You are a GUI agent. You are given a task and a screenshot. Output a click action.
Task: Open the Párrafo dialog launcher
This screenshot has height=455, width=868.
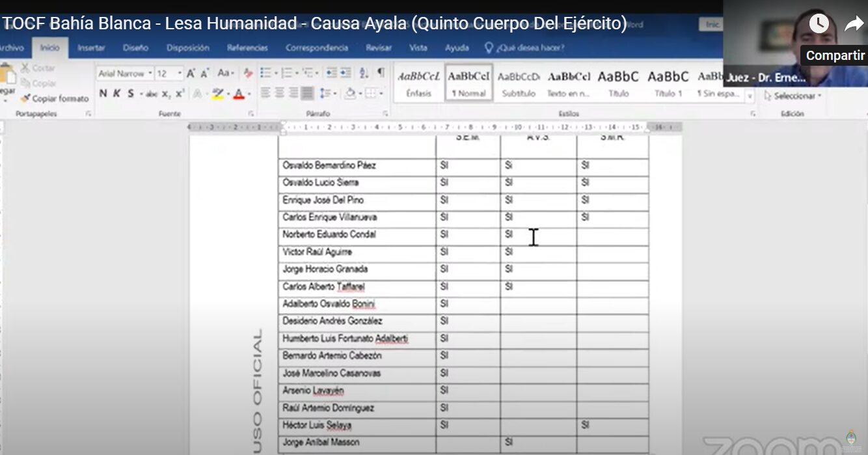386,114
